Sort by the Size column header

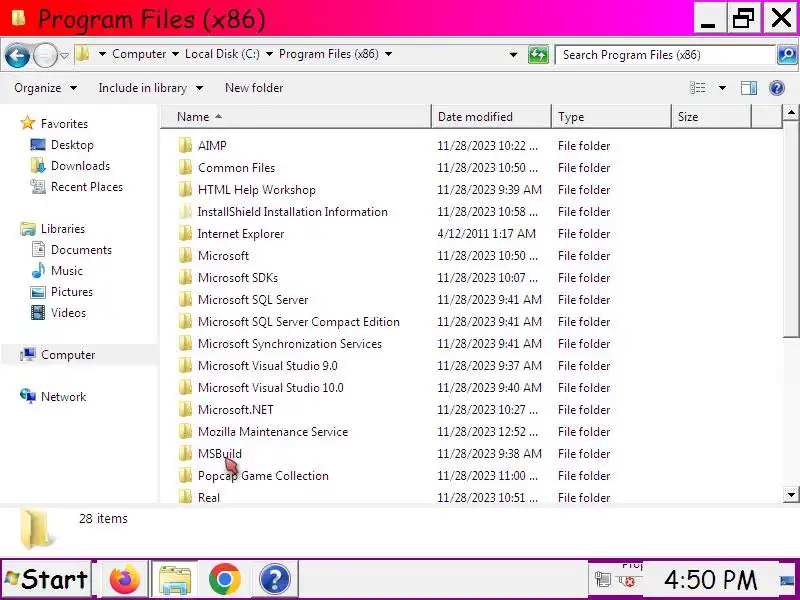pos(711,117)
